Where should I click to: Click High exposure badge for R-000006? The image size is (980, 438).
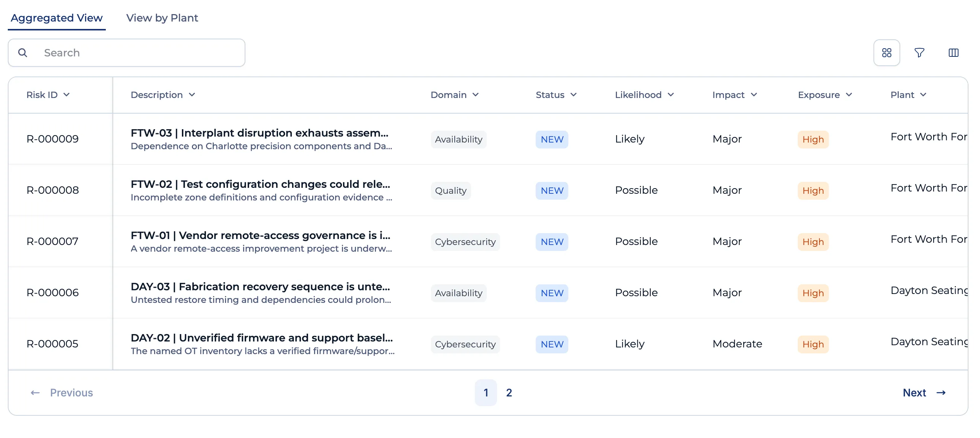813,292
